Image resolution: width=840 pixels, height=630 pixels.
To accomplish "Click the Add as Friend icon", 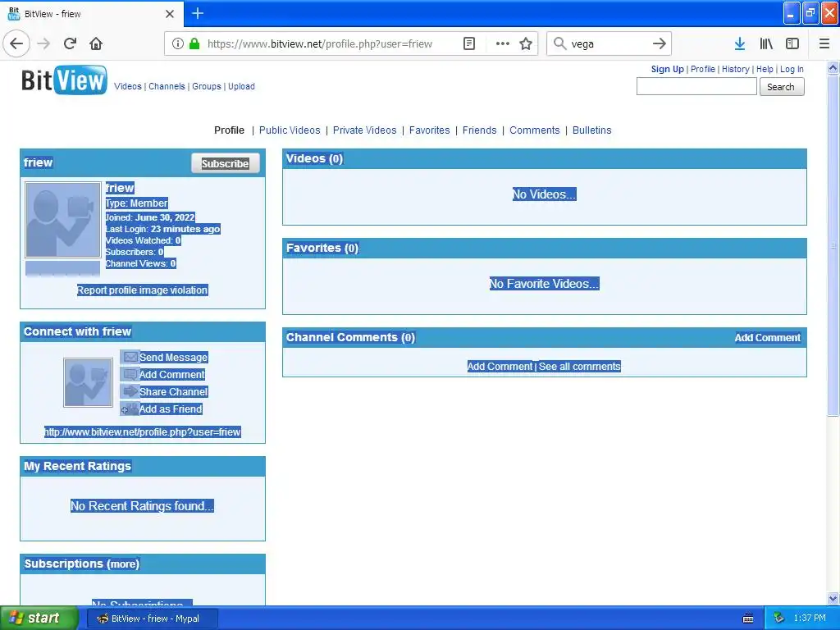I will pyautogui.click(x=129, y=409).
